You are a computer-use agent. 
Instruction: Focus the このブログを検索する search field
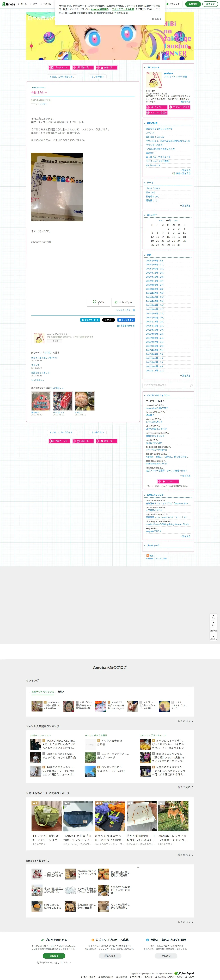click(x=166, y=385)
